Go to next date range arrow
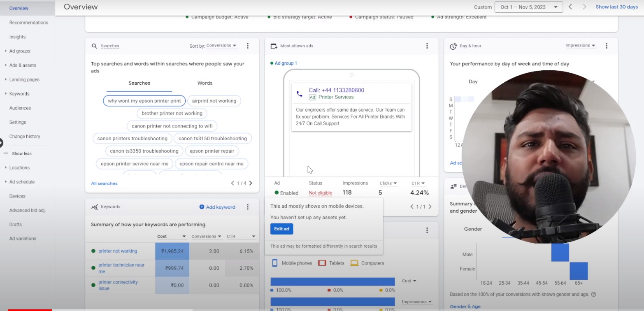The height and width of the screenshot is (311, 644). coord(584,7)
